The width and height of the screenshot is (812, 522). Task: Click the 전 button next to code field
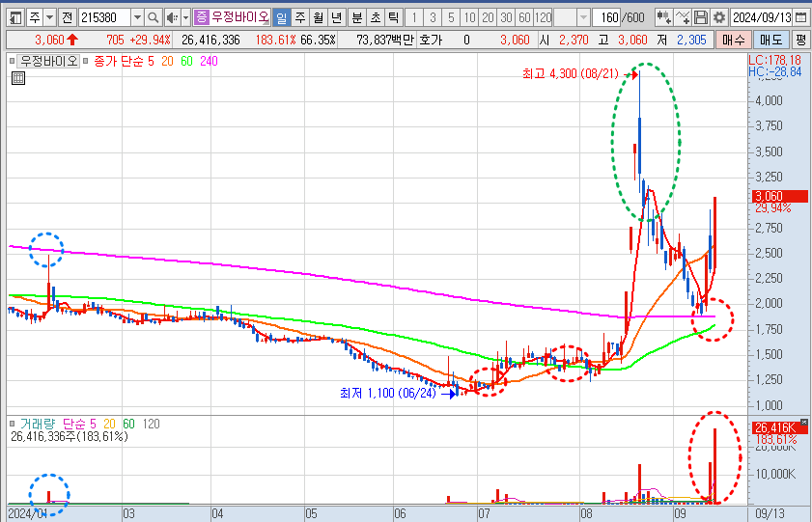[67, 18]
